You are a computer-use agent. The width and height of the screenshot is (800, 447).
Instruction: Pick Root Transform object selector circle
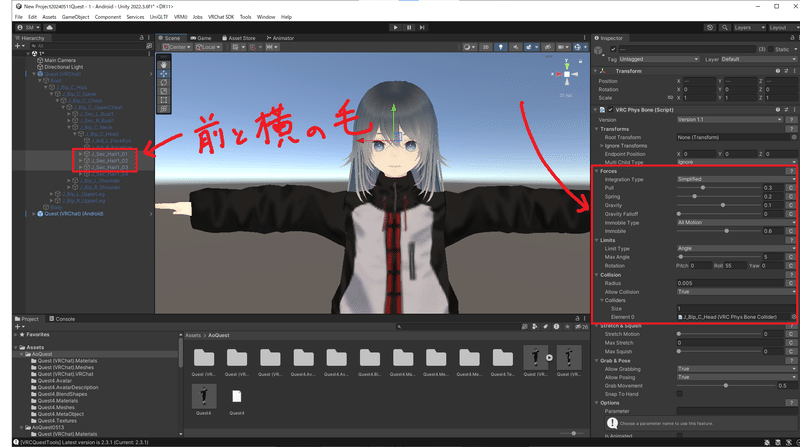(794, 137)
